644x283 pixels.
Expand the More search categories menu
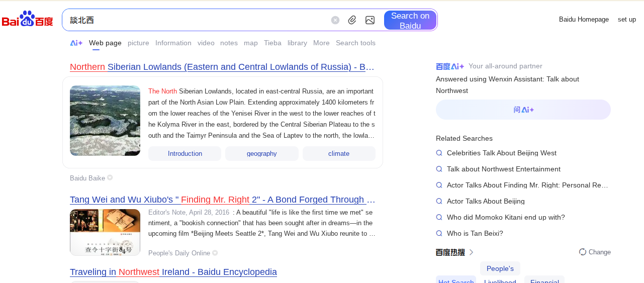[321, 43]
